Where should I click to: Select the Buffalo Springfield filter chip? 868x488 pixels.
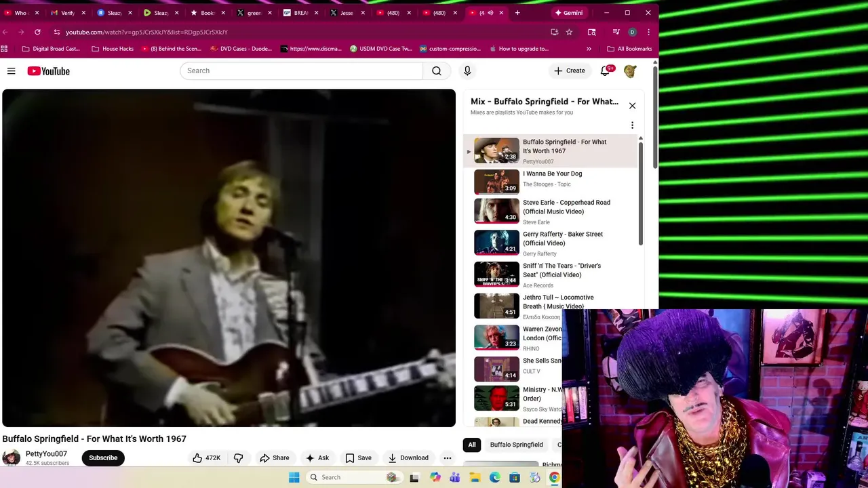point(517,445)
